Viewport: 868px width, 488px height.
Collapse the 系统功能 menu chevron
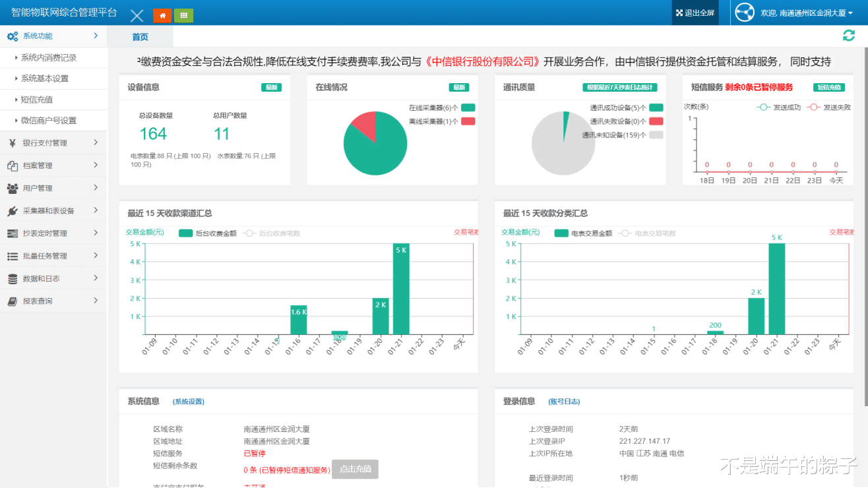(96, 36)
